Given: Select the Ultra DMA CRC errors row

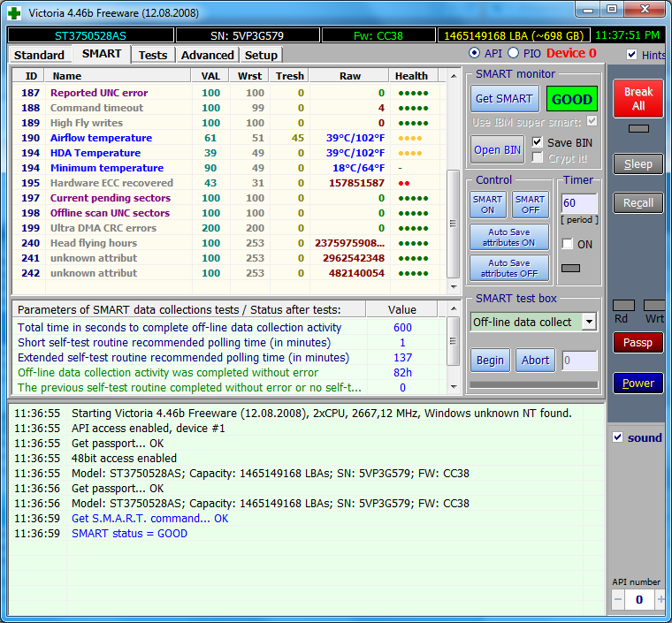Looking at the screenshot, I should pos(229,227).
